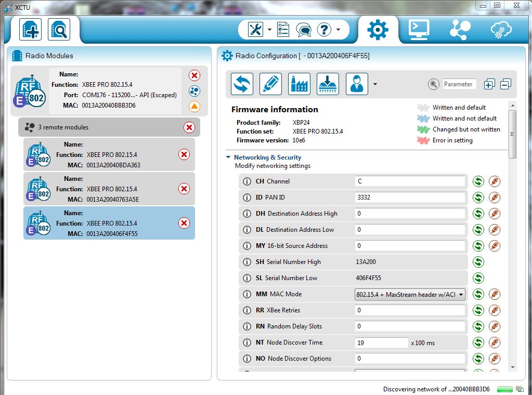Expand the Help dropdown arrow
Image resolution: width=532 pixels, height=395 pixels.
[338, 30]
